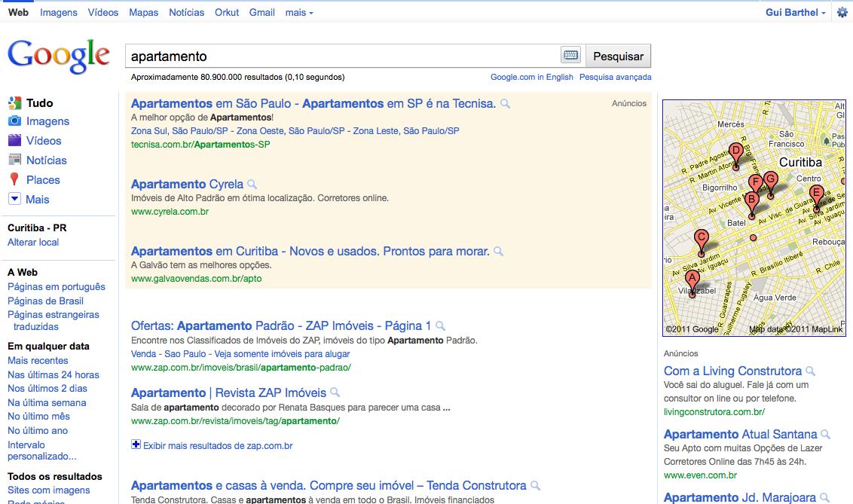This screenshot has height=504, width=853.
Task: Click the Curitiba map thumbnail
Action: point(754,218)
